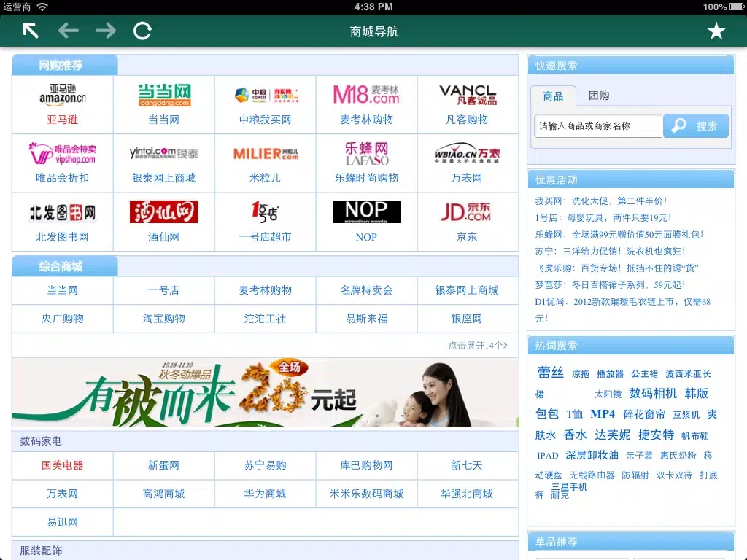
Task: Open 华为商城 link
Action: click(266, 494)
